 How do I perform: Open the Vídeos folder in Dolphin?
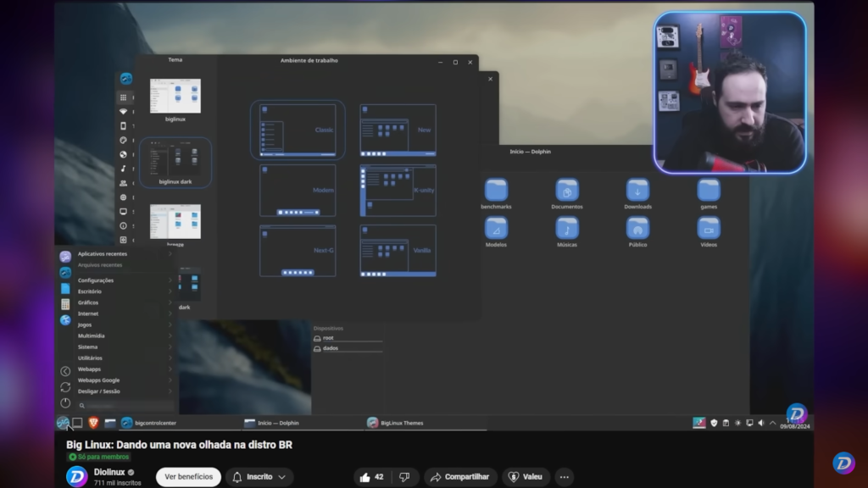709,232
